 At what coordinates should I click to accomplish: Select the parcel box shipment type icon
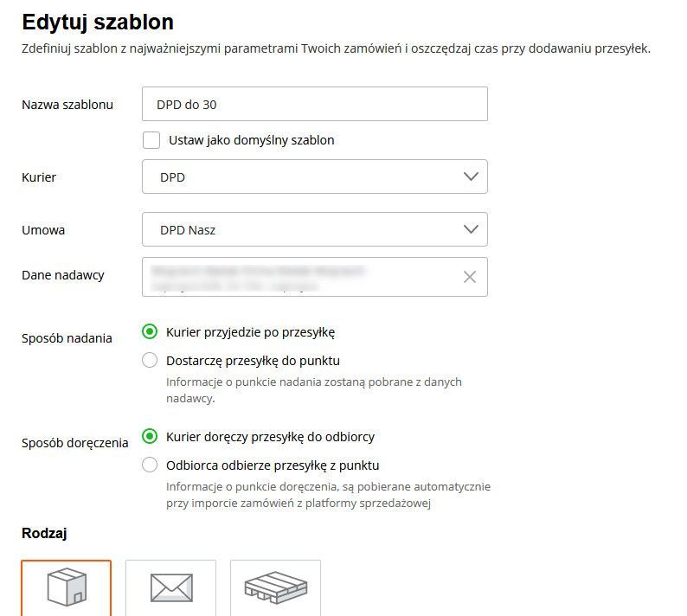coord(66,587)
